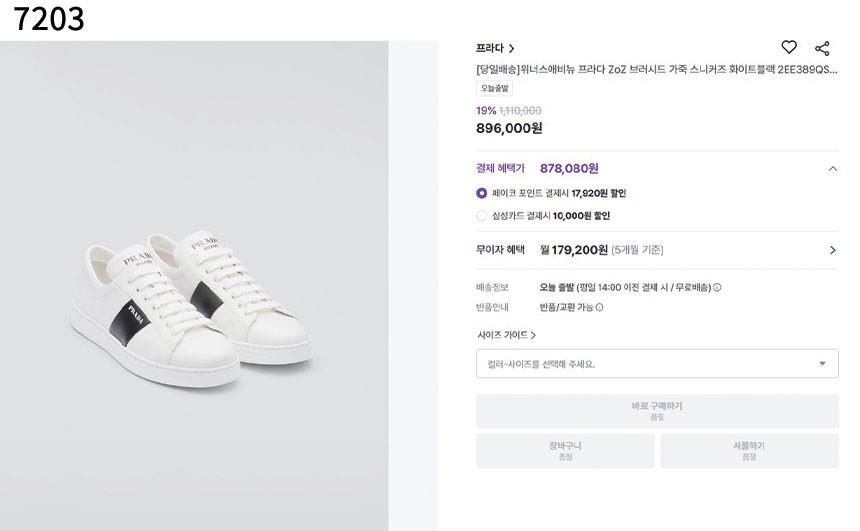This screenshot has width=860, height=531.
Task: Click the 오늘출발 badge under the title
Action: [494, 89]
